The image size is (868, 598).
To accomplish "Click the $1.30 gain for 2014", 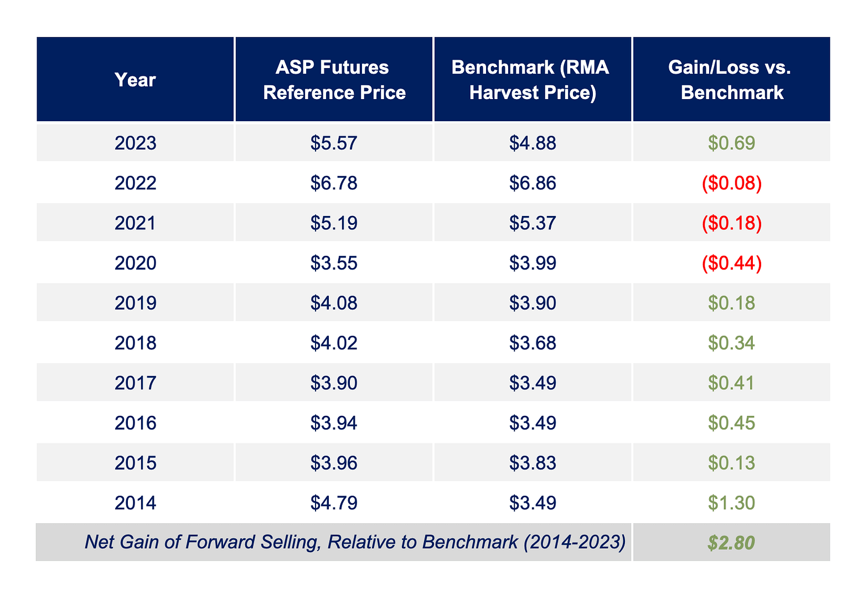I will click(x=731, y=503).
